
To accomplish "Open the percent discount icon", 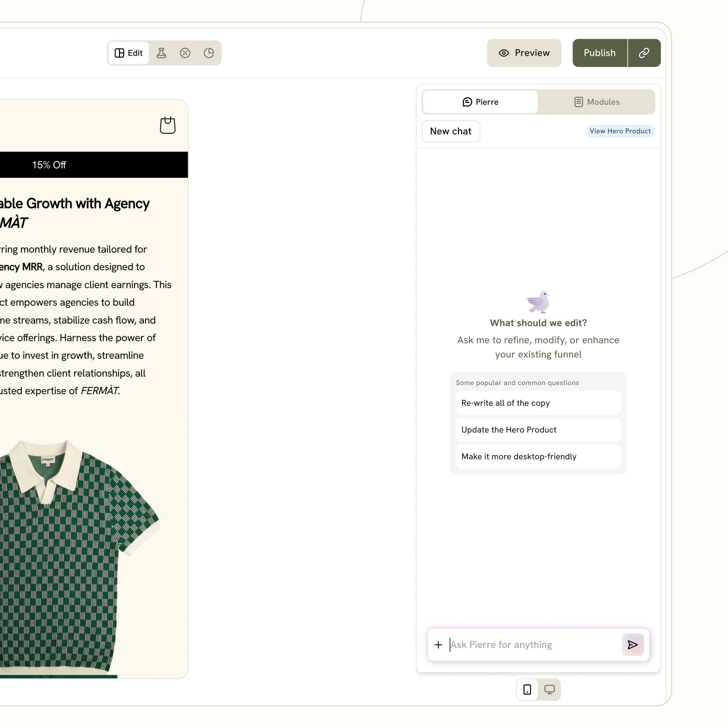I will (185, 53).
